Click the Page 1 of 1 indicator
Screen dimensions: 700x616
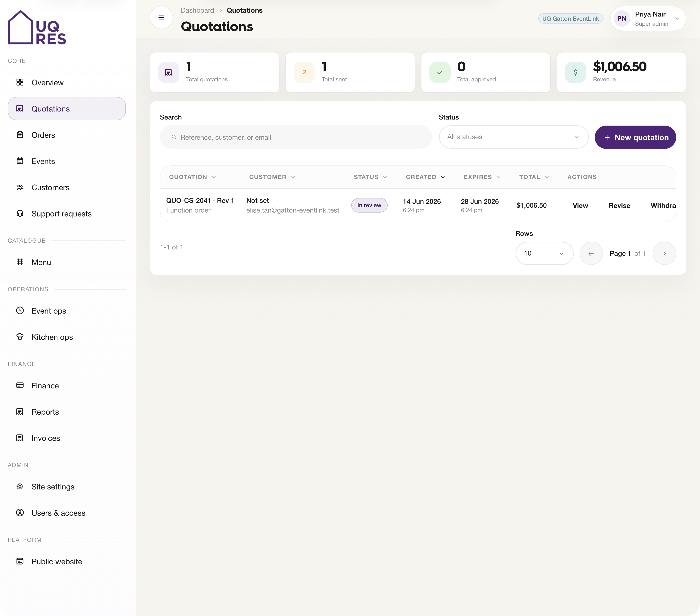(627, 253)
